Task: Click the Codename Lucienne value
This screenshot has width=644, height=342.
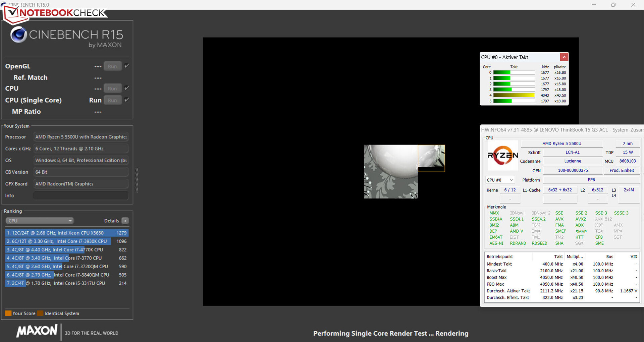Action: pos(573,161)
